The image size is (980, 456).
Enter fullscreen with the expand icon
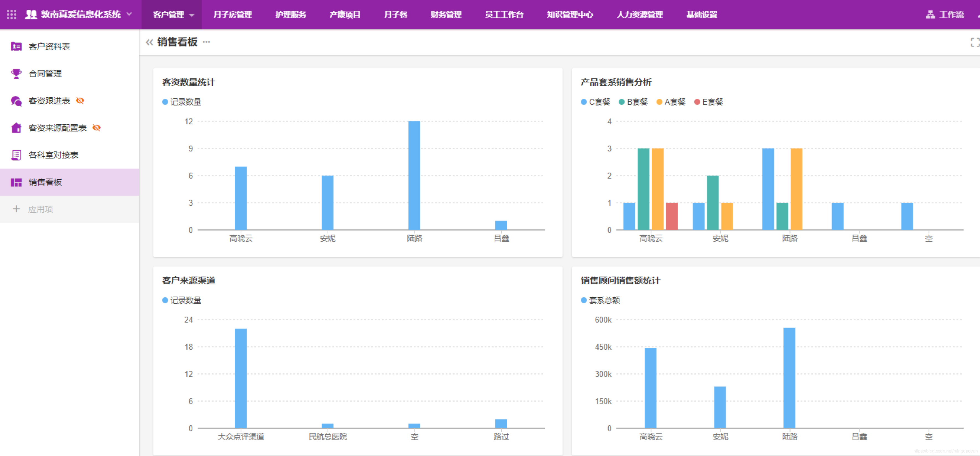[x=975, y=42]
